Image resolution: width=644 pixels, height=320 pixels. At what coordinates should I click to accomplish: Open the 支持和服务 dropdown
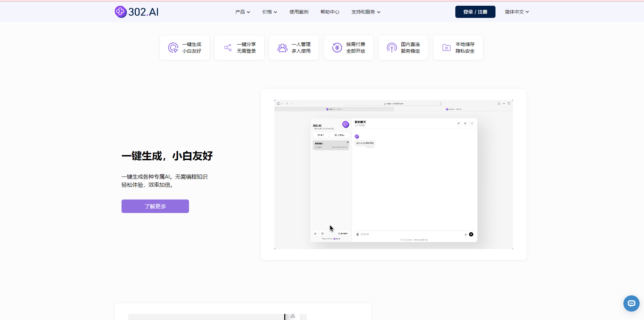pyautogui.click(x=366, y=12)
